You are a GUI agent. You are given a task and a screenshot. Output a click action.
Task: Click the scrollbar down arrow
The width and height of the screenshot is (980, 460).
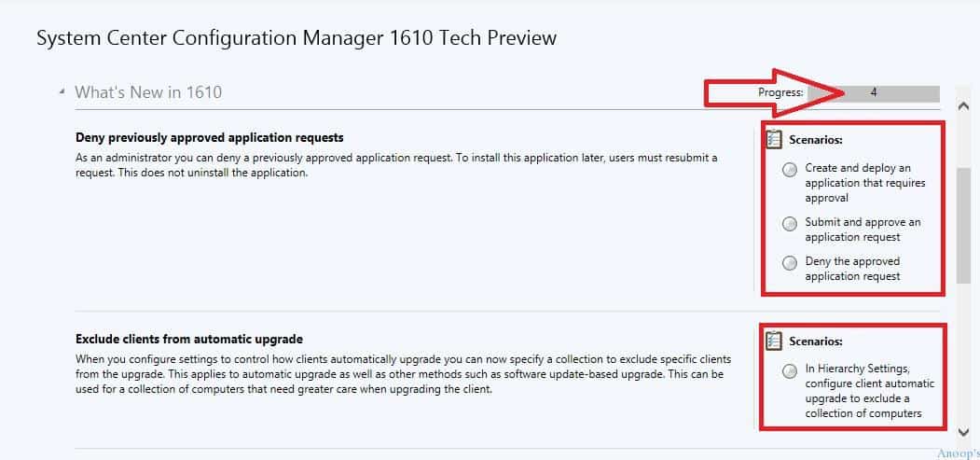(963, 431)
